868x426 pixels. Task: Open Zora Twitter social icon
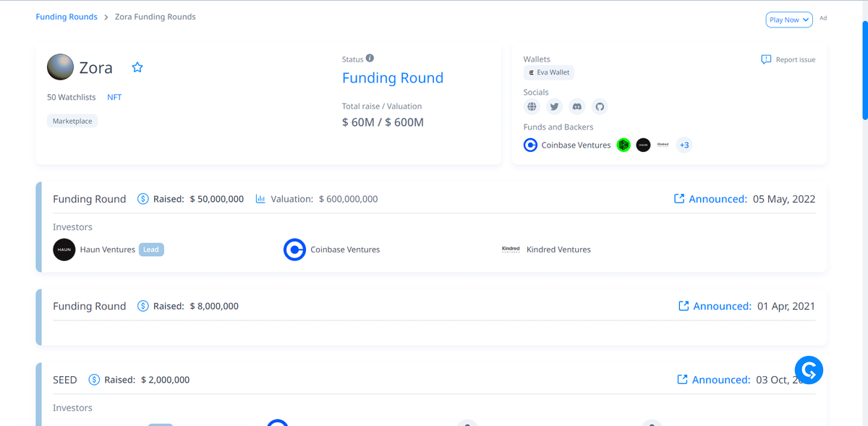coord(555,107)
